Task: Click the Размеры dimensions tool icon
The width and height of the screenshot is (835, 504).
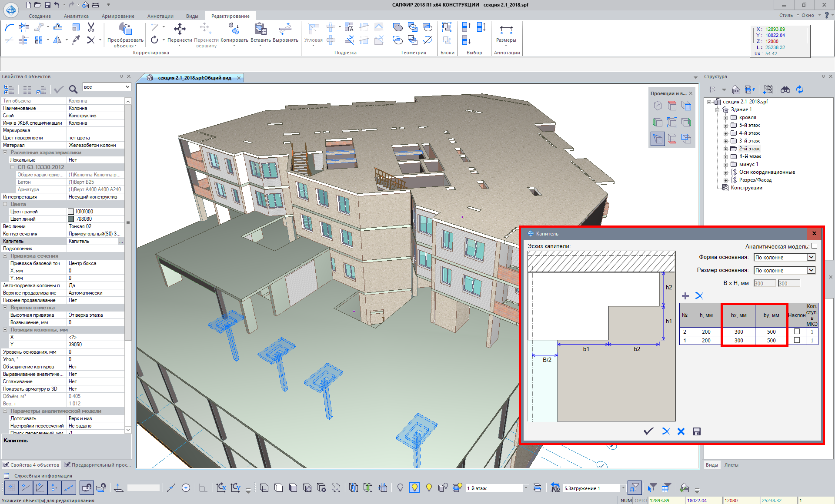Action: point(506,30)
